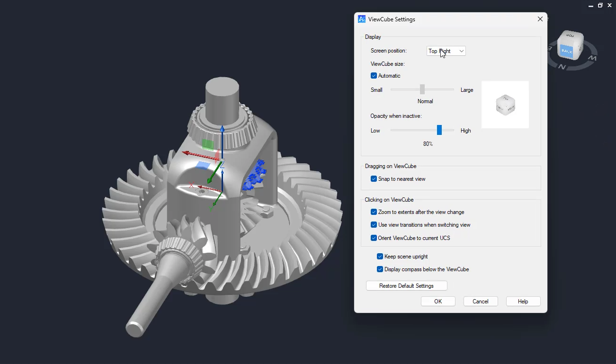
Task: Click the highlighted blue gear inside the housing
Action: (x=255, y=175)
